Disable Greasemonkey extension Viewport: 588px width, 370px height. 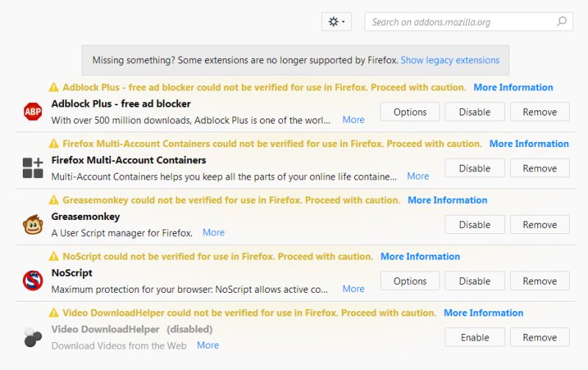475,224
